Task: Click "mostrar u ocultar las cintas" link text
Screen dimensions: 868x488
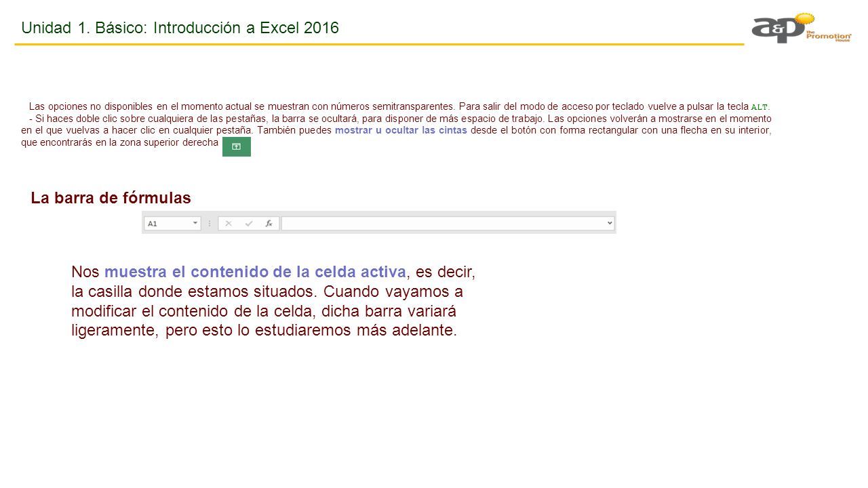Action: pyautogui.click(x=401, y=131)
